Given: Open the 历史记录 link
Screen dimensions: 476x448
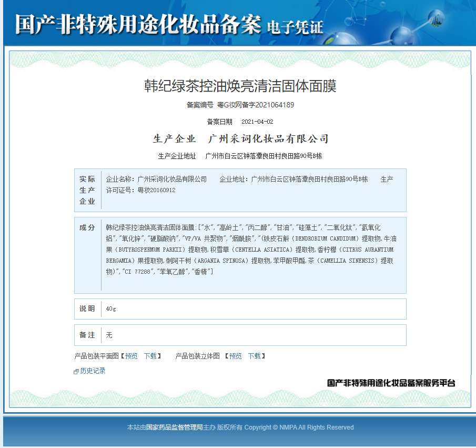Looking at the screenshot, I should coord(93,371).
